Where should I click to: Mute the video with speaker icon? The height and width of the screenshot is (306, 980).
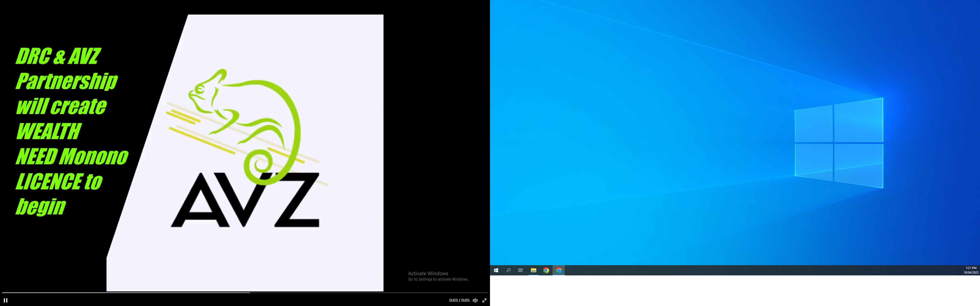click(475, 300)
